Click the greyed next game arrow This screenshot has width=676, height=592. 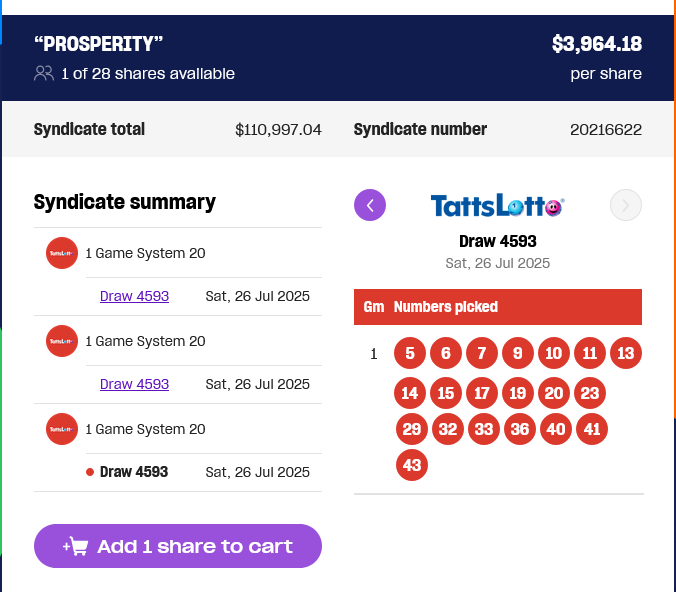coord(626,205)
